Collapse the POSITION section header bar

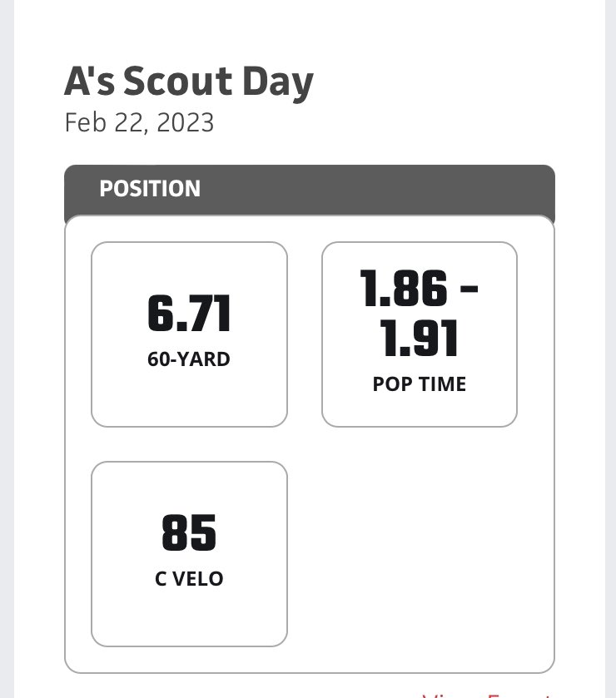310,190
